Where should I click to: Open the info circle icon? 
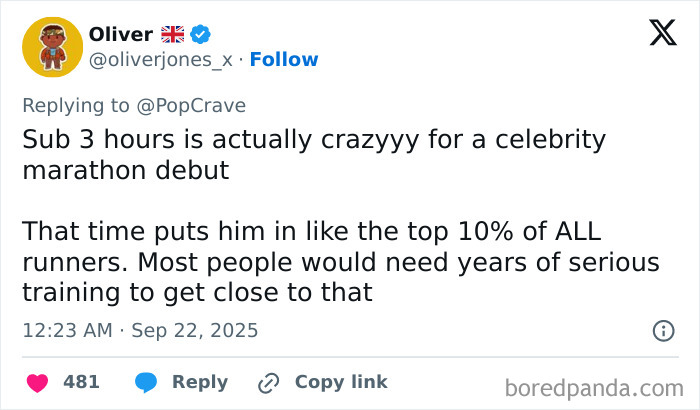tap(662, 330)
